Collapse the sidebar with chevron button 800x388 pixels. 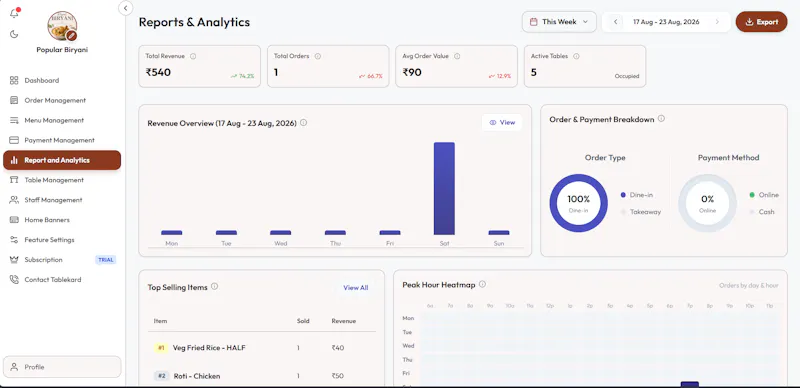coord(126,8)
